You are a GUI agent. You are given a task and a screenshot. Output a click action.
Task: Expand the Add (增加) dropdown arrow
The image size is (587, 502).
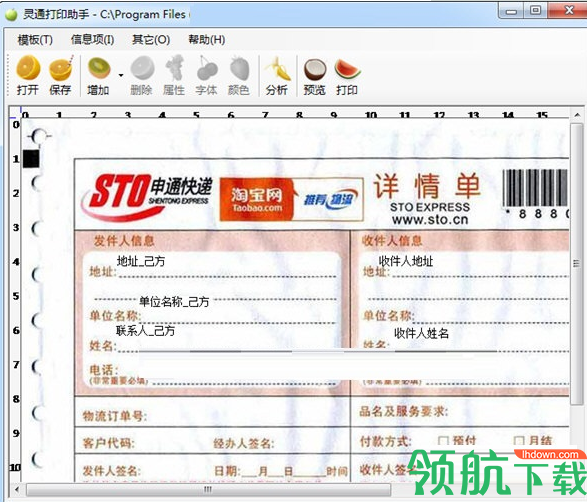coord(121,75)
